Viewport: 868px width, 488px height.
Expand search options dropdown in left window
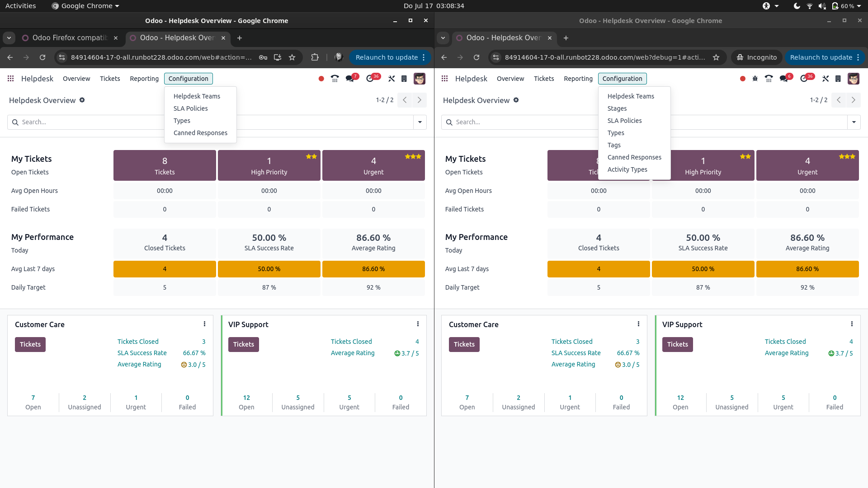(420, 122)
